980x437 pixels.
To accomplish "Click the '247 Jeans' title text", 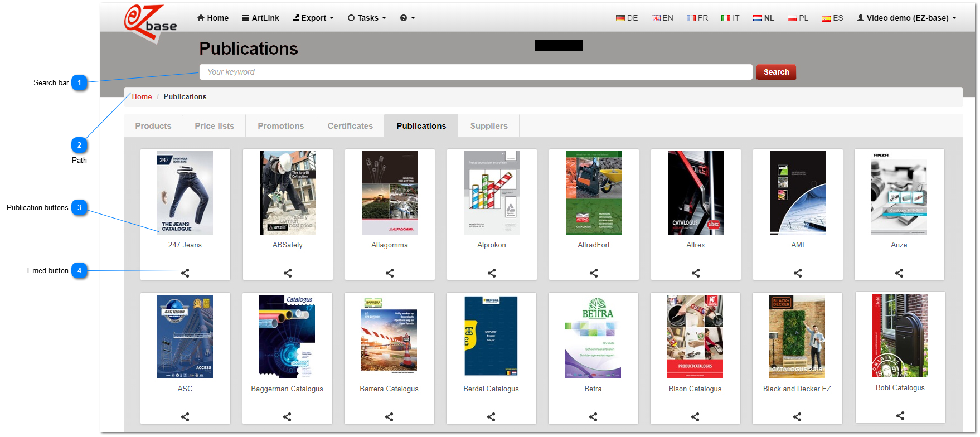I will pos(185,245).
